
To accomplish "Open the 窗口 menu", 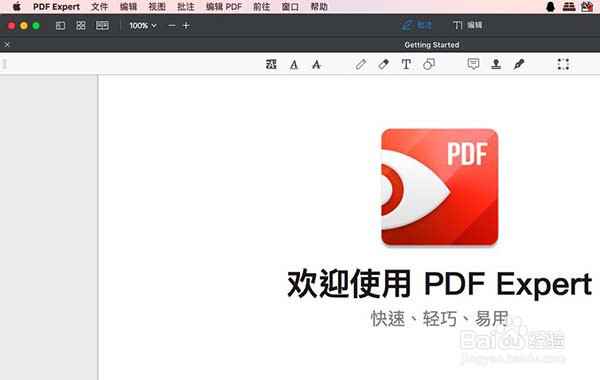I will click(290, 7).
